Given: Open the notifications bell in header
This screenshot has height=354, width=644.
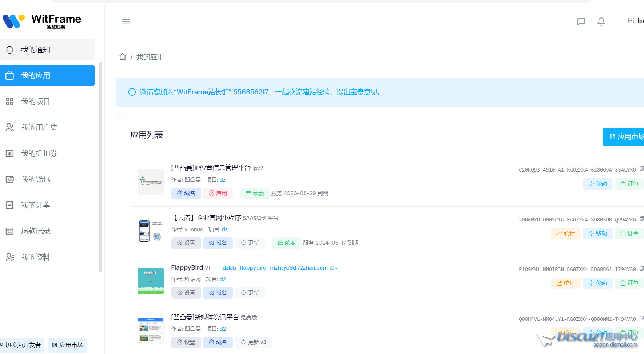Looking at the screenshot, I should (x=601, y=21).
